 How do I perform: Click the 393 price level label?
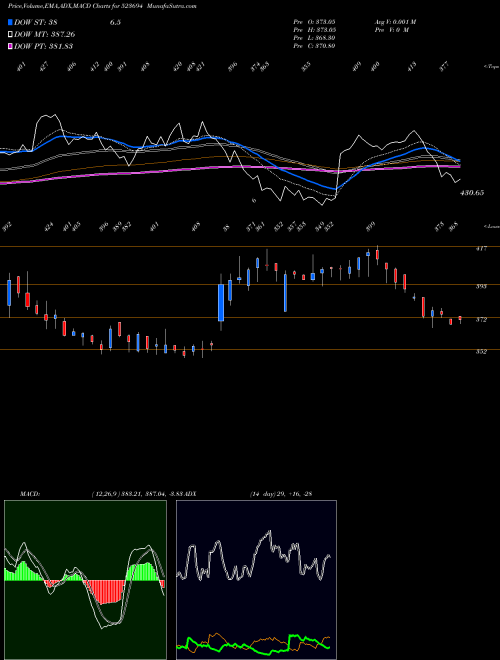pyautogui.click(x=481, y=286)
